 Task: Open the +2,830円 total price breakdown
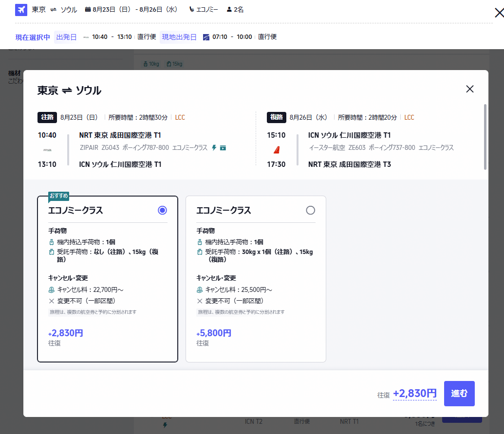tap(414, 394)
